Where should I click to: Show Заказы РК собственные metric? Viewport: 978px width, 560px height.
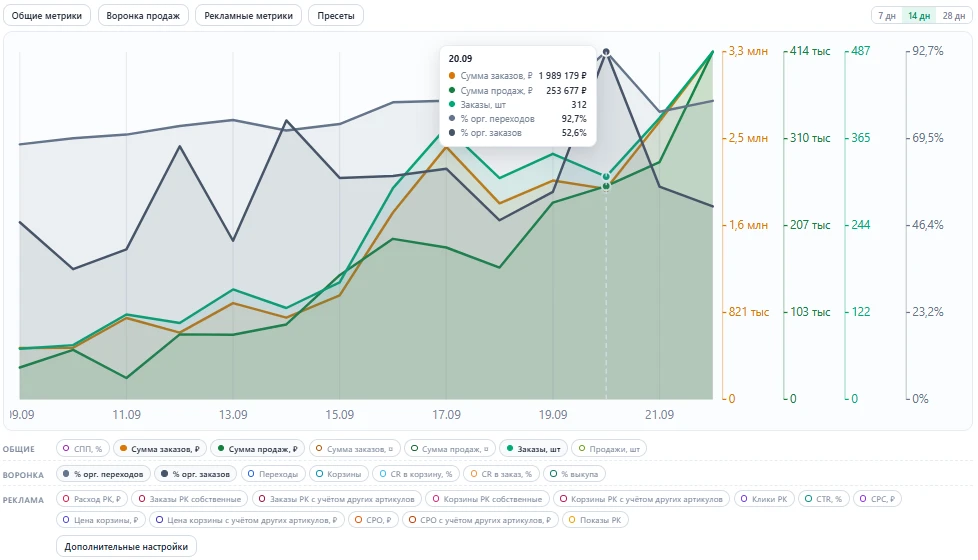coord(190,499)
